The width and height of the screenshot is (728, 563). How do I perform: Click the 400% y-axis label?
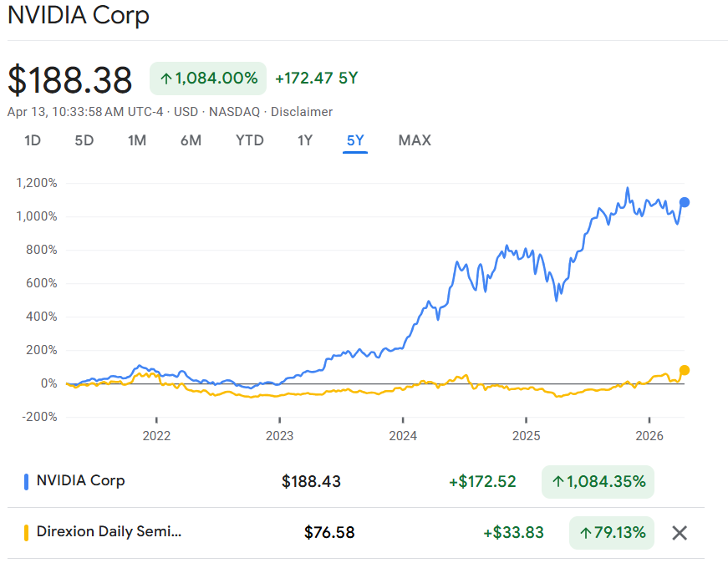pyautogui.click(x=41, y=317)
